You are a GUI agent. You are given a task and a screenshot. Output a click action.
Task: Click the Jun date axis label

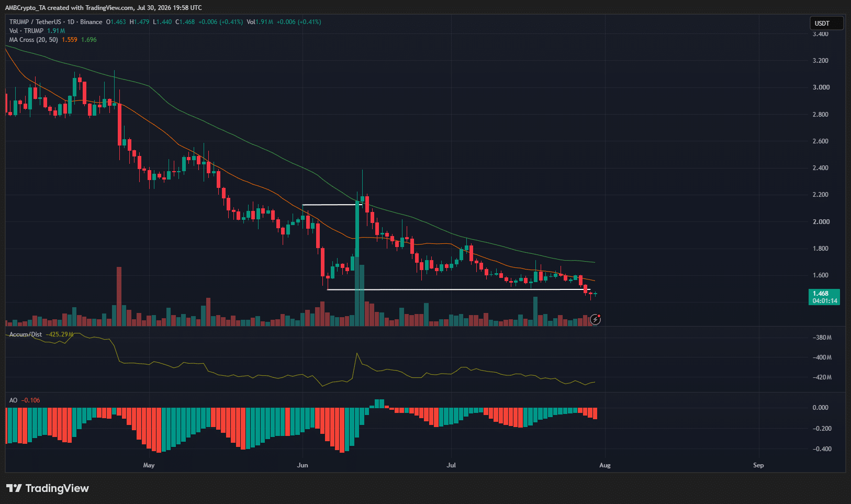coord(303,465)
